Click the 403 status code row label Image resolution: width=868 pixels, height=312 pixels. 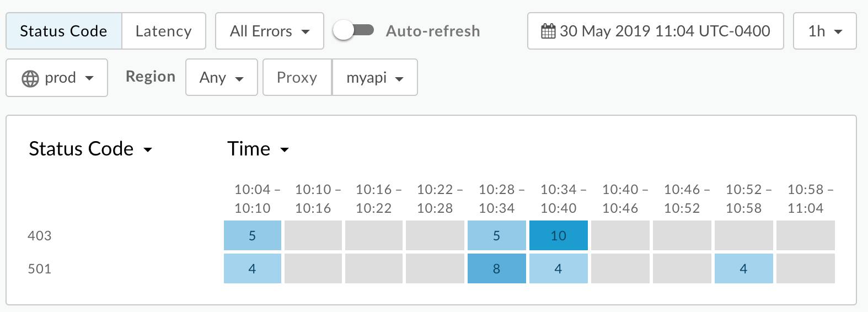40,236
